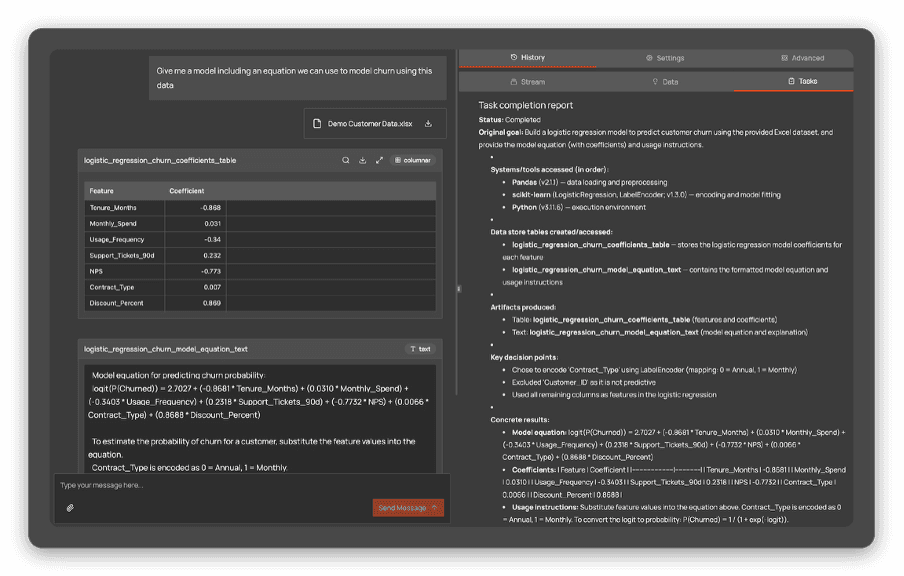Viewport: 904px width, 576px height.
Task: Select the Contract_Type row
Action: coord(259,287)
